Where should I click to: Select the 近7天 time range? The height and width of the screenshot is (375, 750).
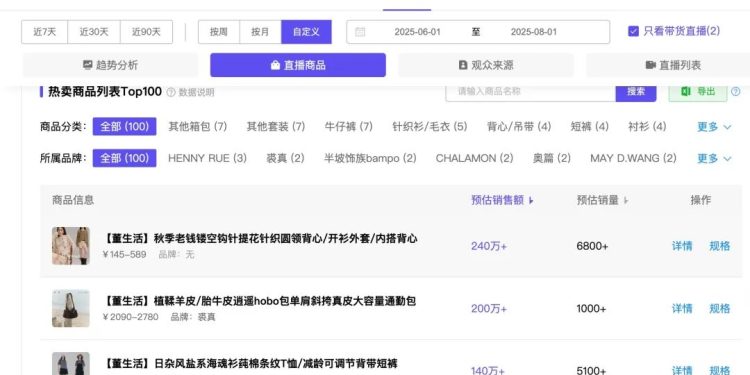(x=44, y=32)
